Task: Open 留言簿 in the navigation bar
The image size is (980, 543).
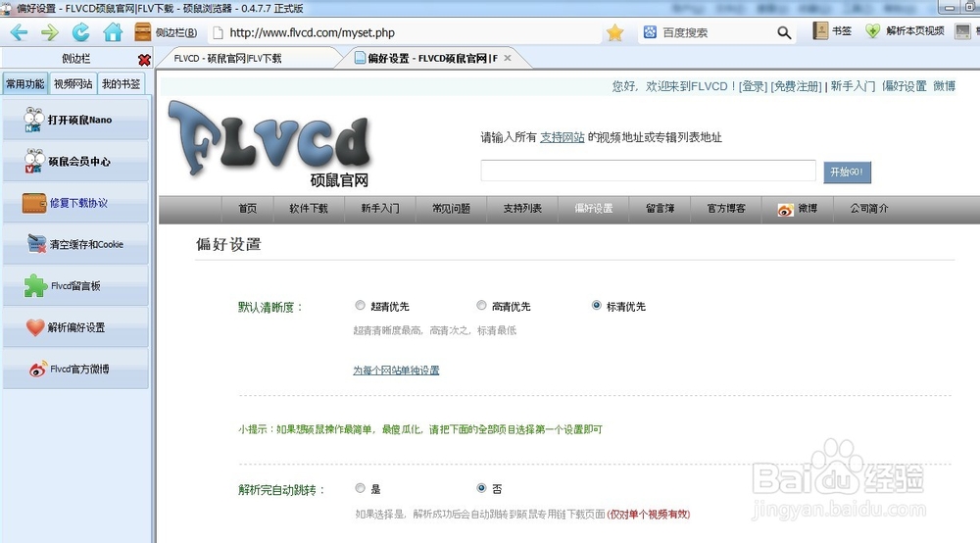Action: click(x=660, y=208)
